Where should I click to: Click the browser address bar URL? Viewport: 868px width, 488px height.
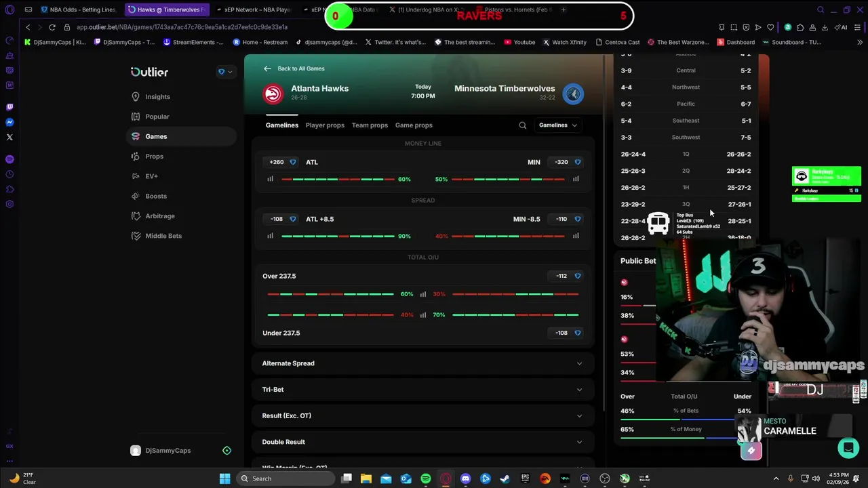click(182, 27)
